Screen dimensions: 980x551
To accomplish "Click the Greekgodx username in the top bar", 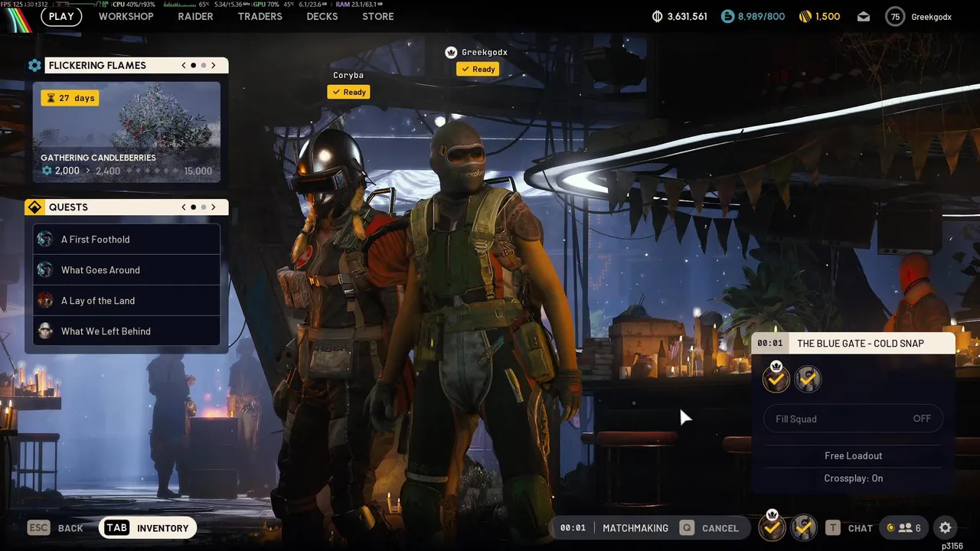I will [x=931, y=17].
